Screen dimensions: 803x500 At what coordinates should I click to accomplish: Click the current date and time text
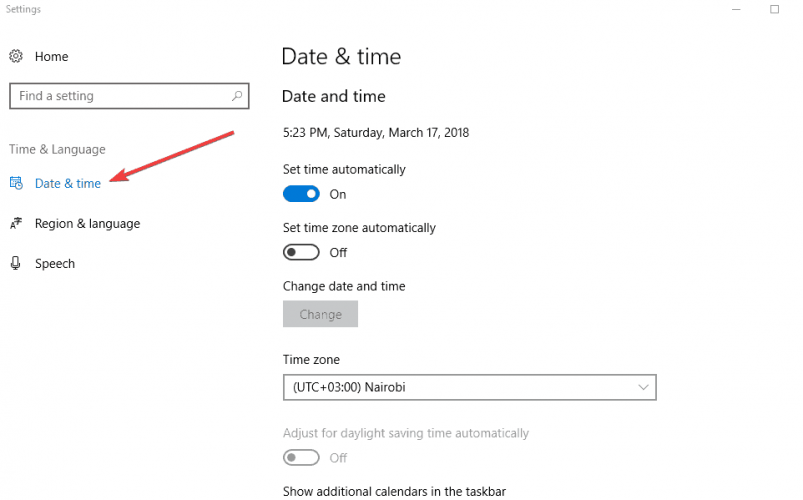376,133
